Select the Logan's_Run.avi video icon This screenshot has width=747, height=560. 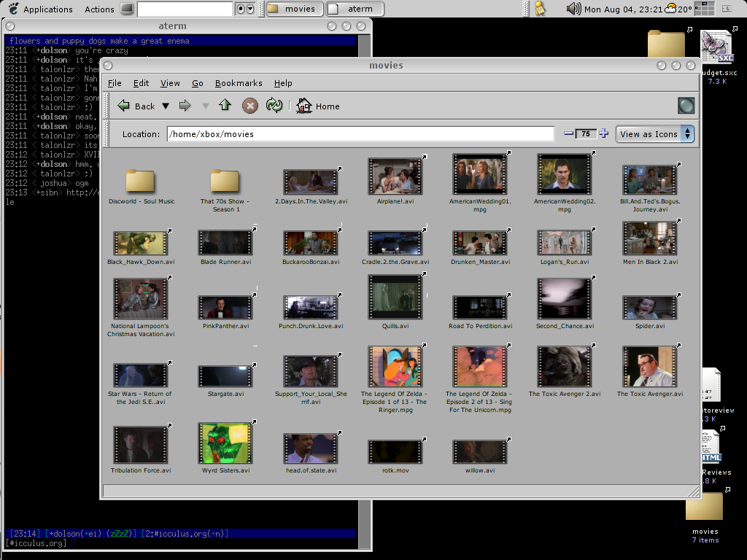565,242
